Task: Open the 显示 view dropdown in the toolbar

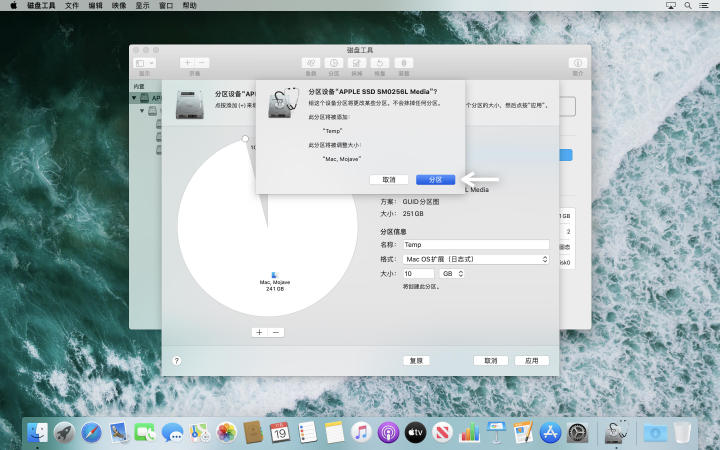Action: click(145, 63)
